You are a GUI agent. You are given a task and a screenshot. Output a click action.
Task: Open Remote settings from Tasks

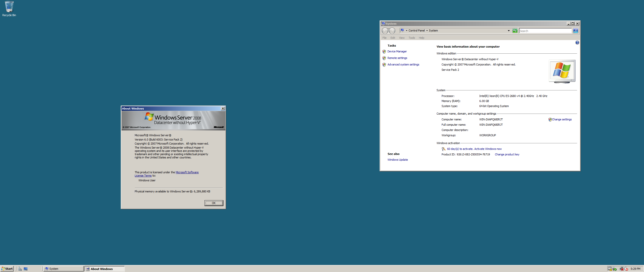click(397, 58)
